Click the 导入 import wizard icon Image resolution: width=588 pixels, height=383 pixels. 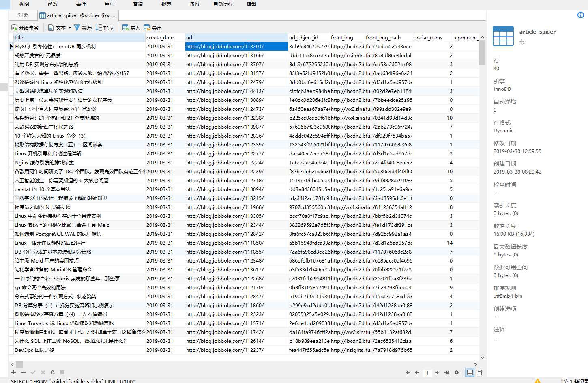[126, 28]
